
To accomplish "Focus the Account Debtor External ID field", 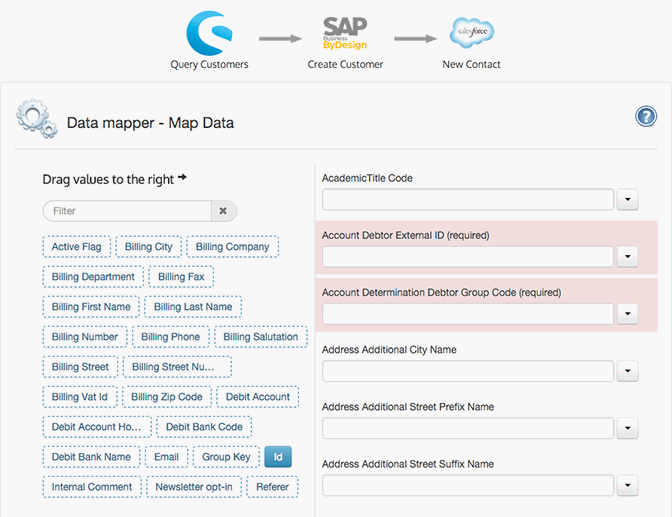I will (468, 256).
